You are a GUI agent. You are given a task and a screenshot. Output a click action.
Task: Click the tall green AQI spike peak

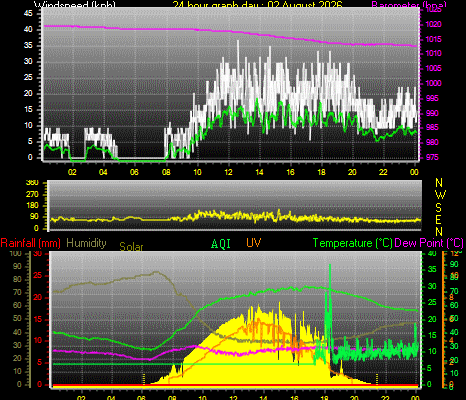point(330,265)
